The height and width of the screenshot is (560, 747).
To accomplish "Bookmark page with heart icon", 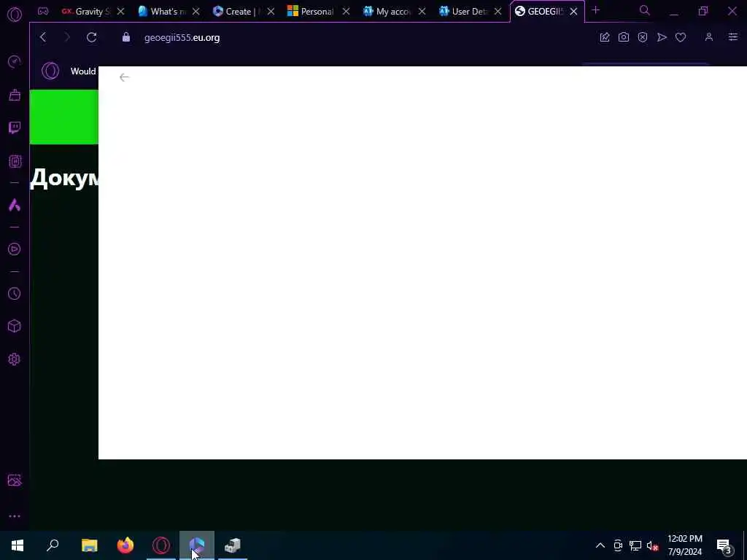I will (681, 37).
